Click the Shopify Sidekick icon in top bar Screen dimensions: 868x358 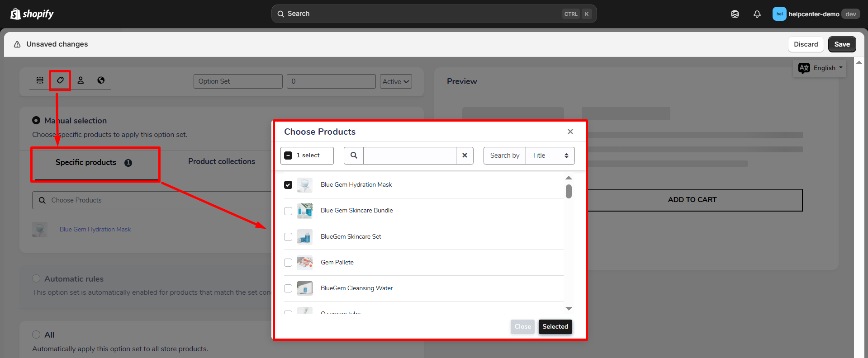click(x=735, y=14)
